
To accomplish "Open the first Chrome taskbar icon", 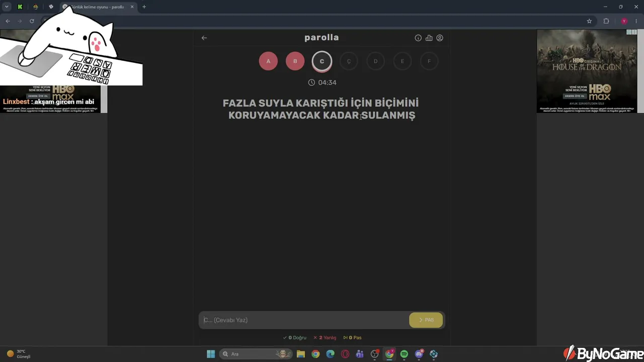I will click(x=315, y=354).
